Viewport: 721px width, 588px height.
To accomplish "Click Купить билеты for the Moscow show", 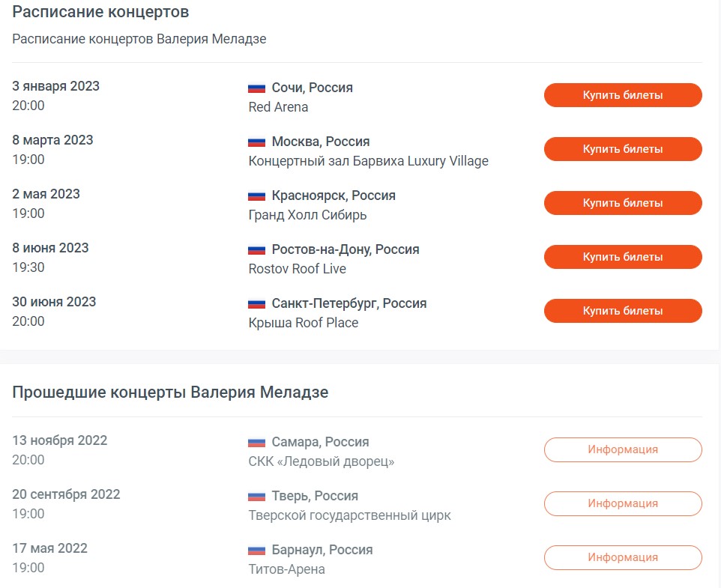I will (622, 149).
